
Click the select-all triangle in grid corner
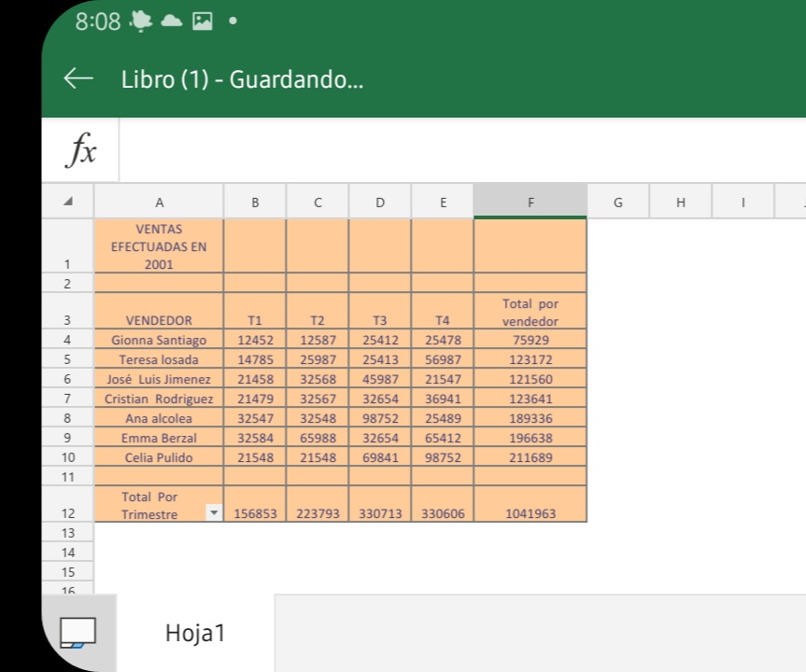click(67, 201)
